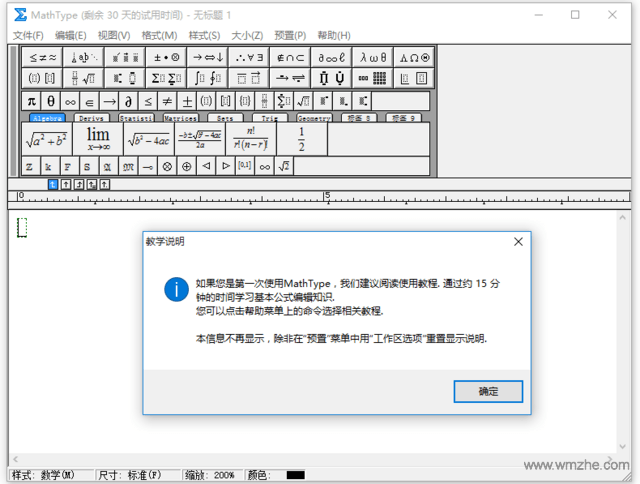Insert the theta symbol from small bar
The width and height of the screenshot is (640, 484).
[x=51, y=101]
